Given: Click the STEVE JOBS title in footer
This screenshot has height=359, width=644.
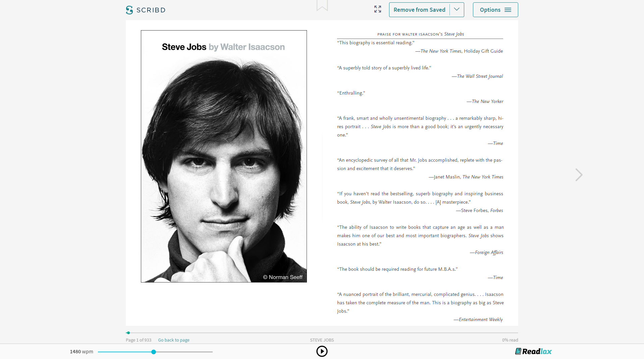Looking at the screenshot, I should click(x=321, y=340).
